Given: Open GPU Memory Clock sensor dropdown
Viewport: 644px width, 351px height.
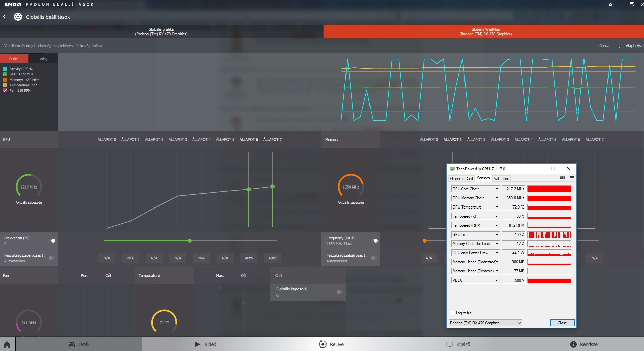Looking at the screenshot, I should (497, 198).
